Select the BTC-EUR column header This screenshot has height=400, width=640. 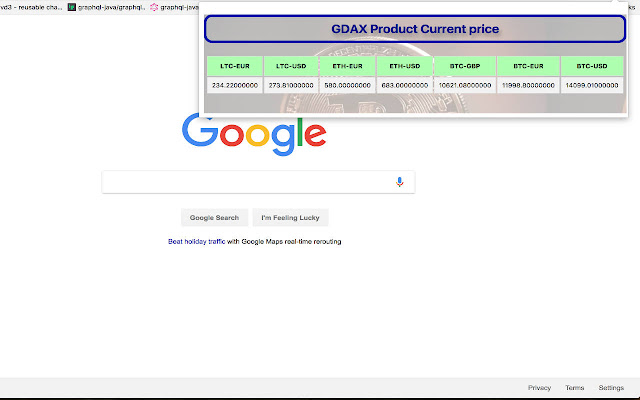click(528, 66)
